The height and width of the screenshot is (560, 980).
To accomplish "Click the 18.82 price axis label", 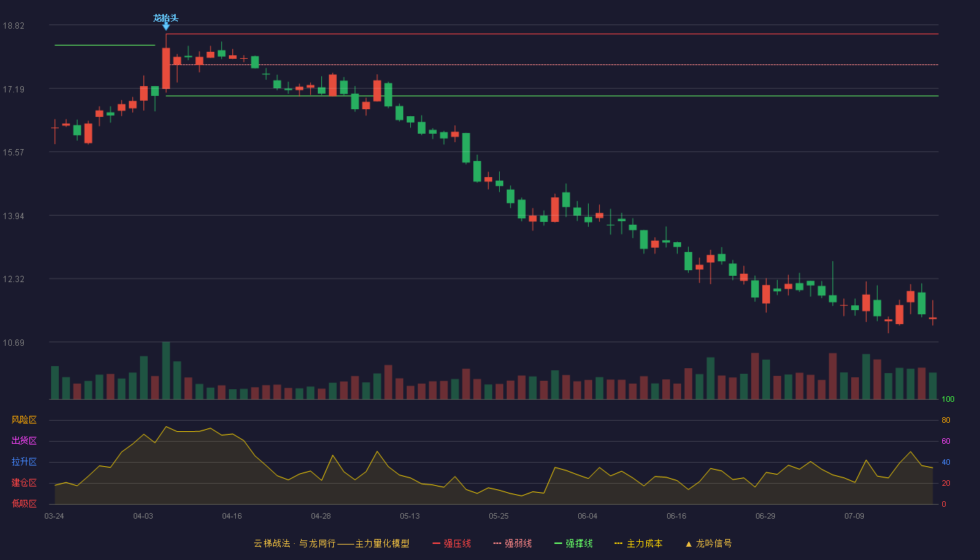I will click(13, 25).
